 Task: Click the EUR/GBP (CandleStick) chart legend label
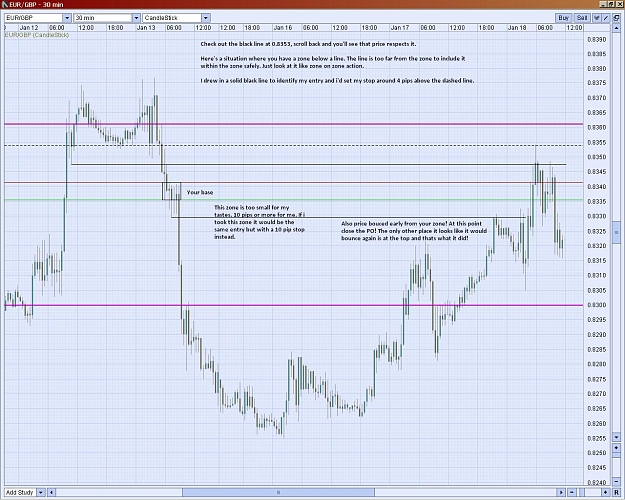coord(37,35)
